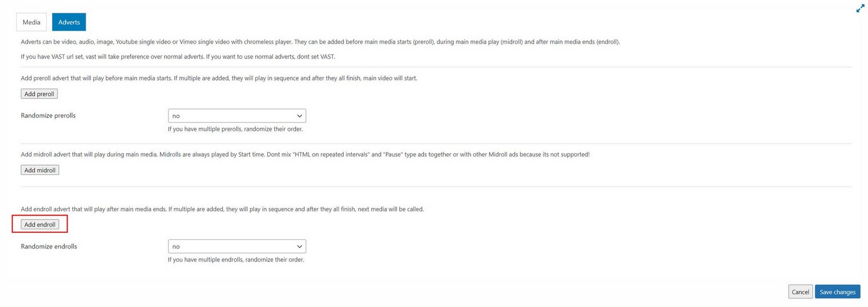
Task: Toggle the fullscreen expand arrows icon
Action: 860,9
